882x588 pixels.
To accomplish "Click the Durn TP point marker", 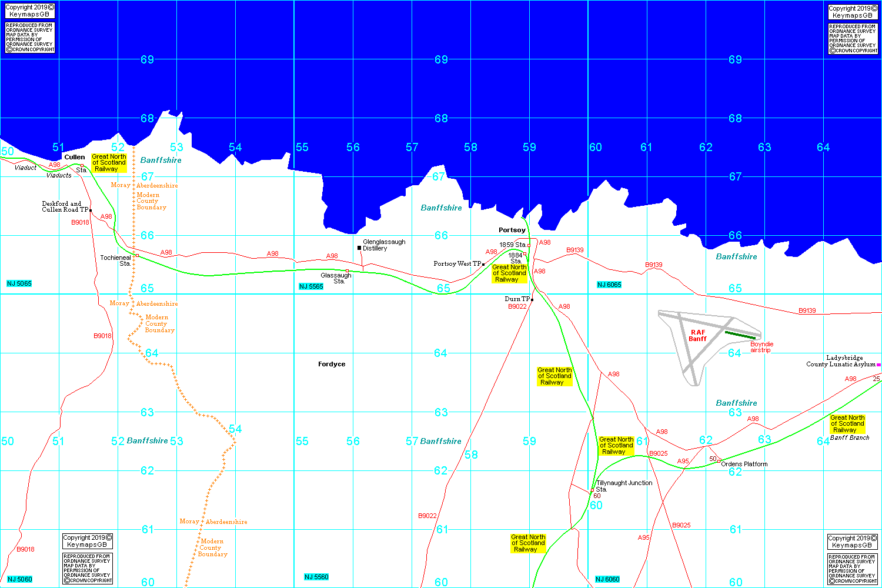I will point(532,300).
